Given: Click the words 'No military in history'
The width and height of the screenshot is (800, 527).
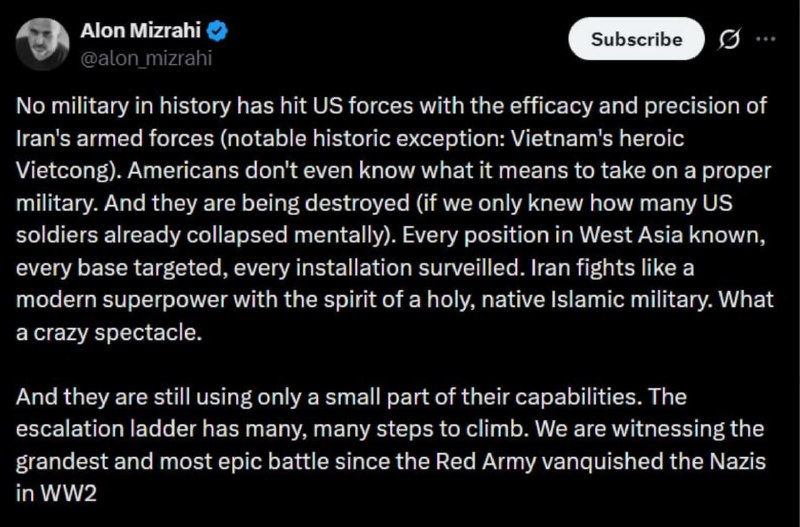Looking at the screenshot, I should pos(123,106).
